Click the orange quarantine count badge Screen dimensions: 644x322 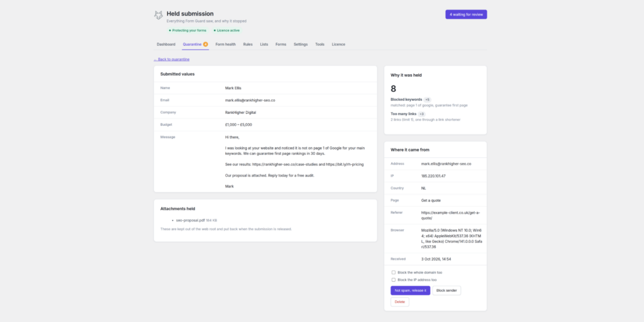[x=206, y=45]
